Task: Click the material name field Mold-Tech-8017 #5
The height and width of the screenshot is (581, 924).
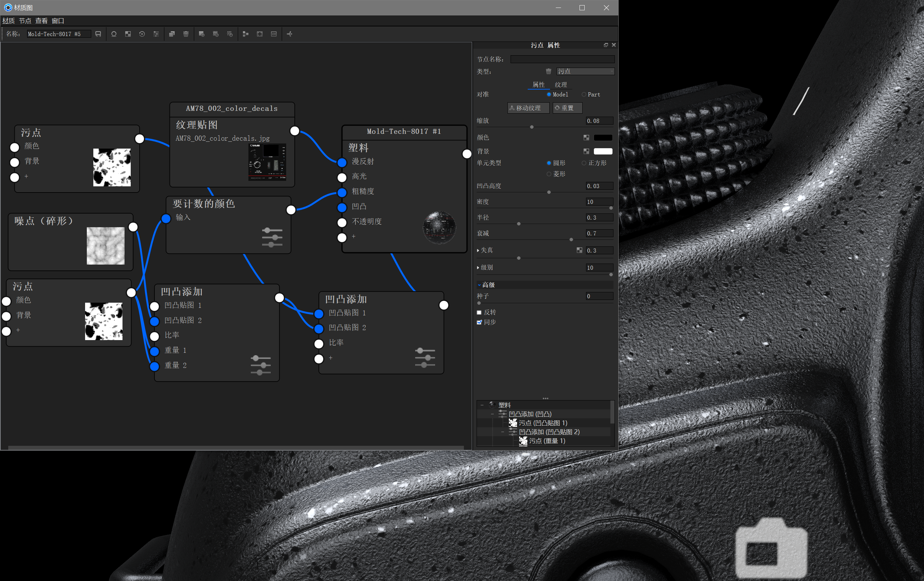Action: (58, 34)
